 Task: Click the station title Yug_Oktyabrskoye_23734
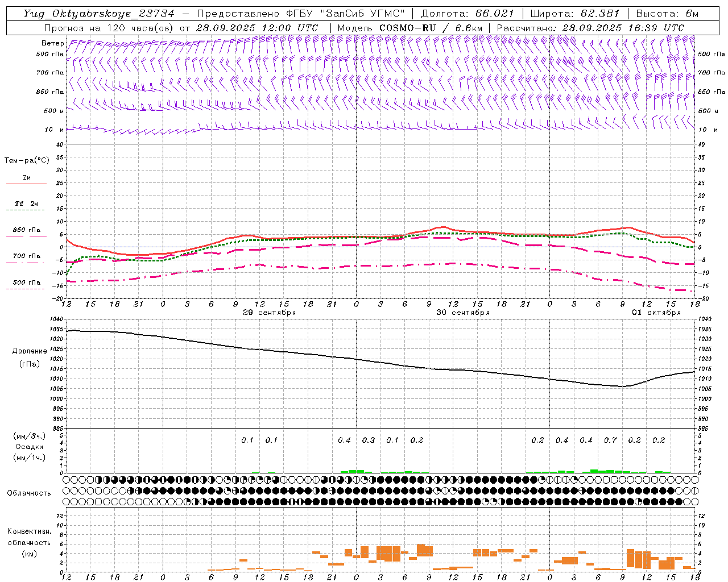tap(99, 14)
